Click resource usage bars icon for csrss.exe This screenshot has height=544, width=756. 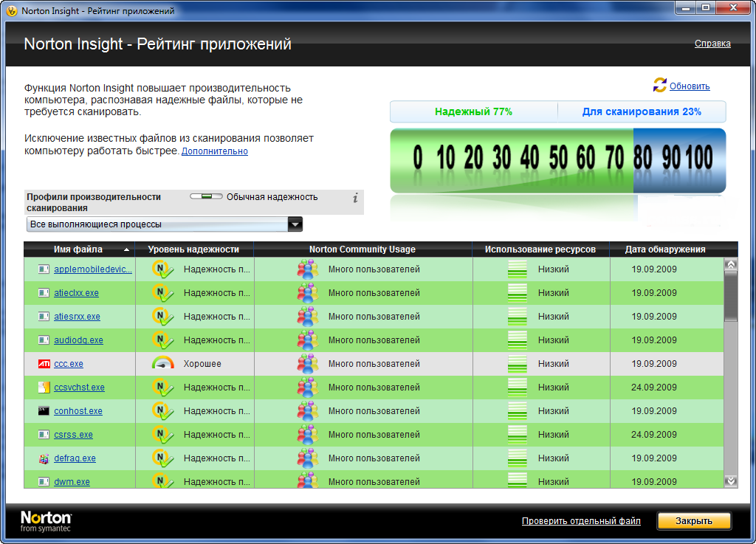(x=517, y=435)
